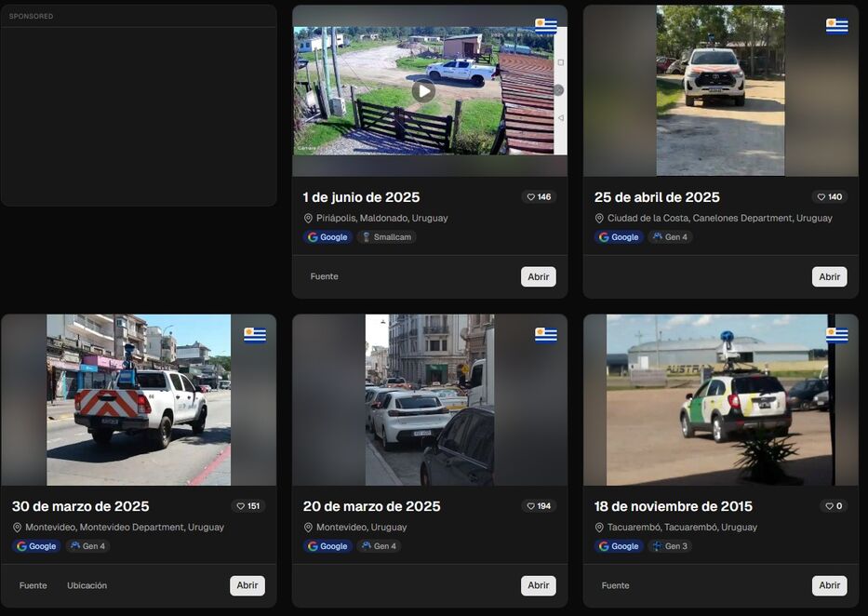Click Uruguay flag on 30 de marzo card
Image resolution: width=868 pixels, height=616 pixels.
point(255,335)
